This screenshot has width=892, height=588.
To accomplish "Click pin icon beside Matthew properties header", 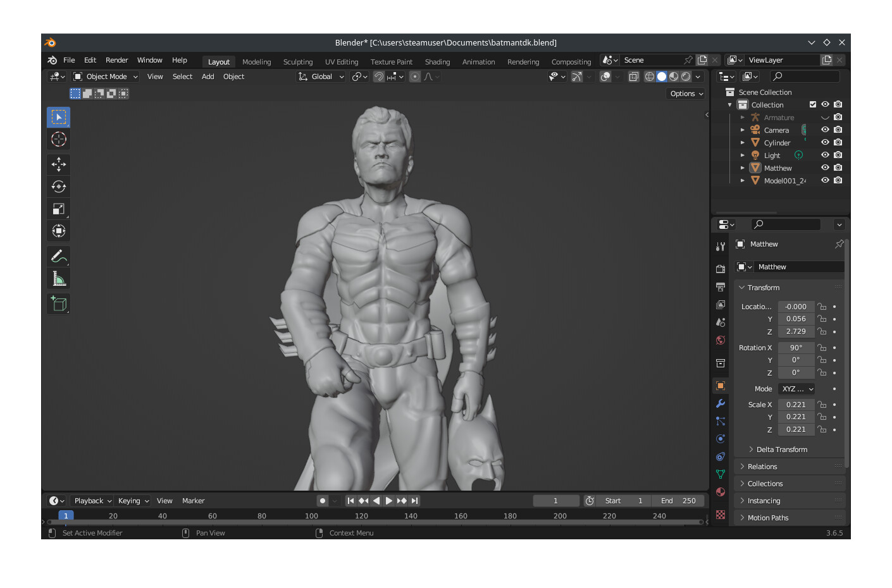I will pos(839,244).
